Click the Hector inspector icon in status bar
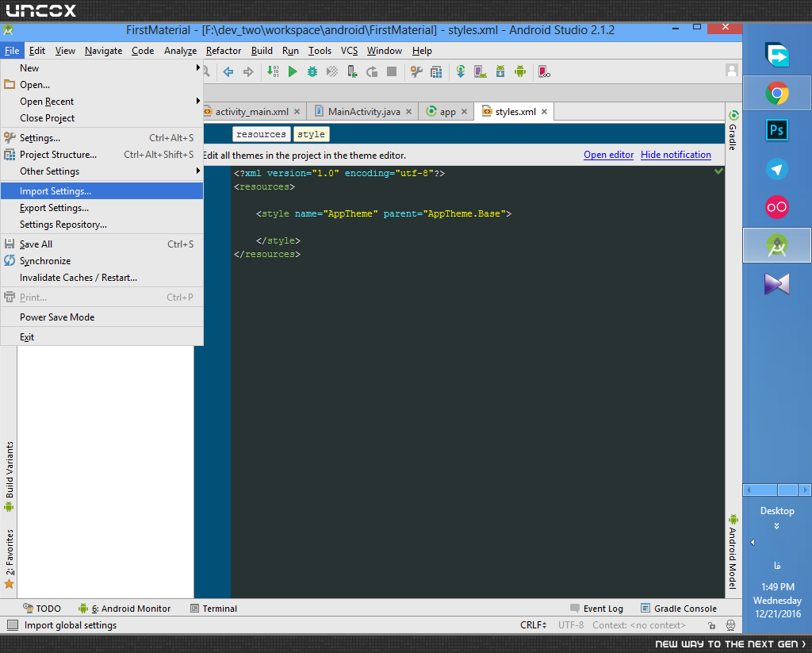This screenshot has width=812, height=653. [730, 625]
